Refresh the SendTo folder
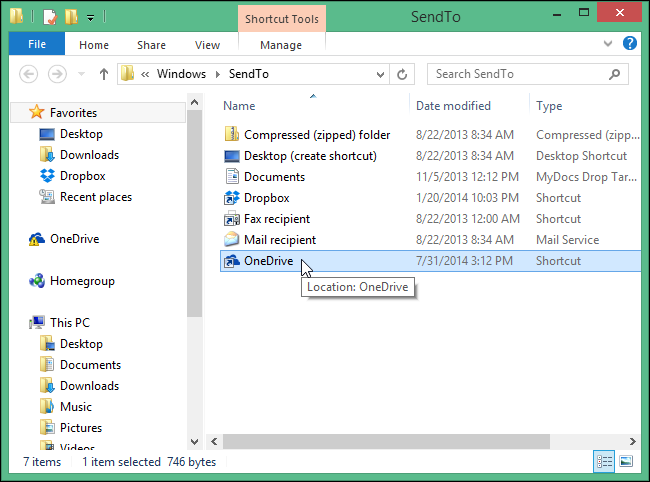This screenshot has height=482, width=650. [x=402, y=75]
